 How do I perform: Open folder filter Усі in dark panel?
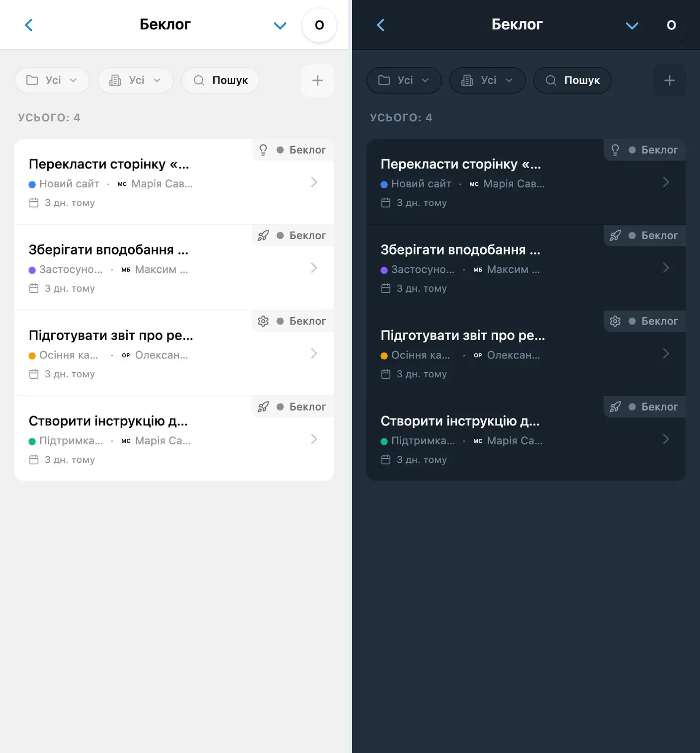tap(404, 81)
